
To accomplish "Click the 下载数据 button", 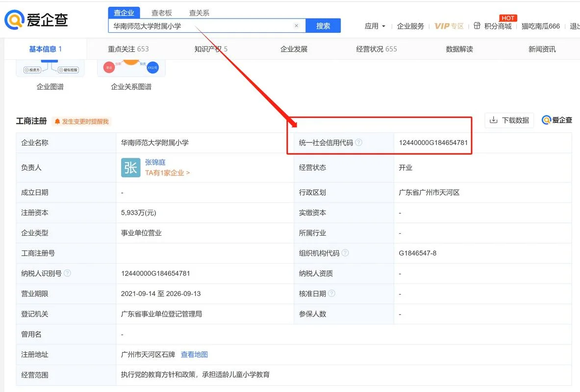I will pyautogui.click(x=509, y=120).
